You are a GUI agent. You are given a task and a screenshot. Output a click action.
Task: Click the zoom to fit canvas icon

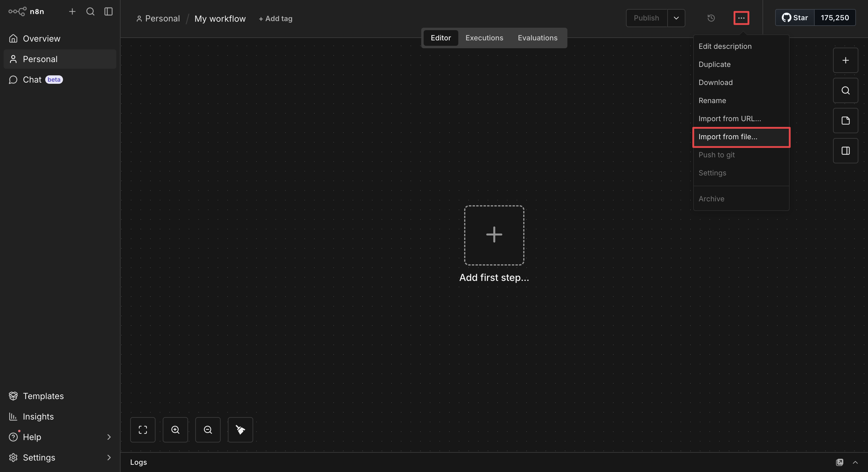tap(143, 430)
